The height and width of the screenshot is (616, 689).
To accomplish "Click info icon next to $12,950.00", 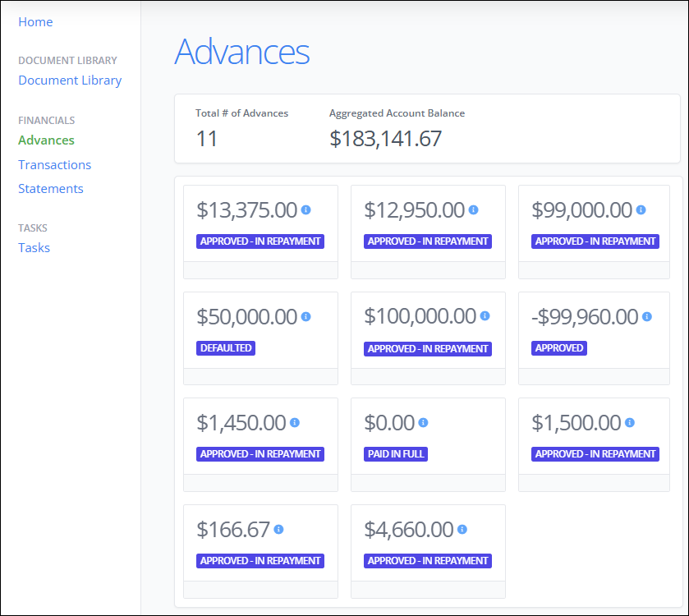I will pos(473,210).
